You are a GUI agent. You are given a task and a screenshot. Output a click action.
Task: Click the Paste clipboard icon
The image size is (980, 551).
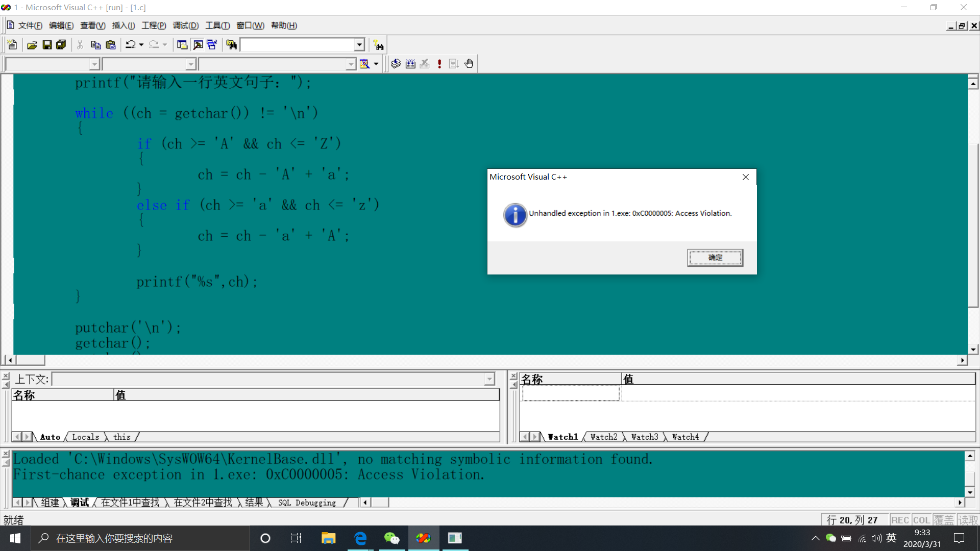[110, 45]
